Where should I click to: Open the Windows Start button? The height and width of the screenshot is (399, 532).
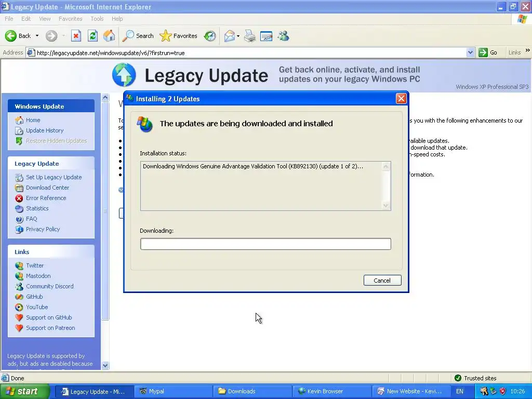pyautogui.click(x=25, y=391)
